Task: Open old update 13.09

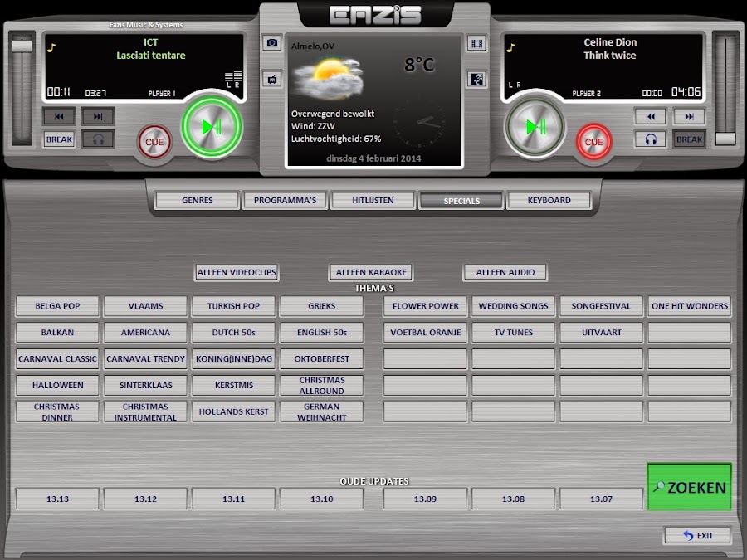Action: click(425, 499)
